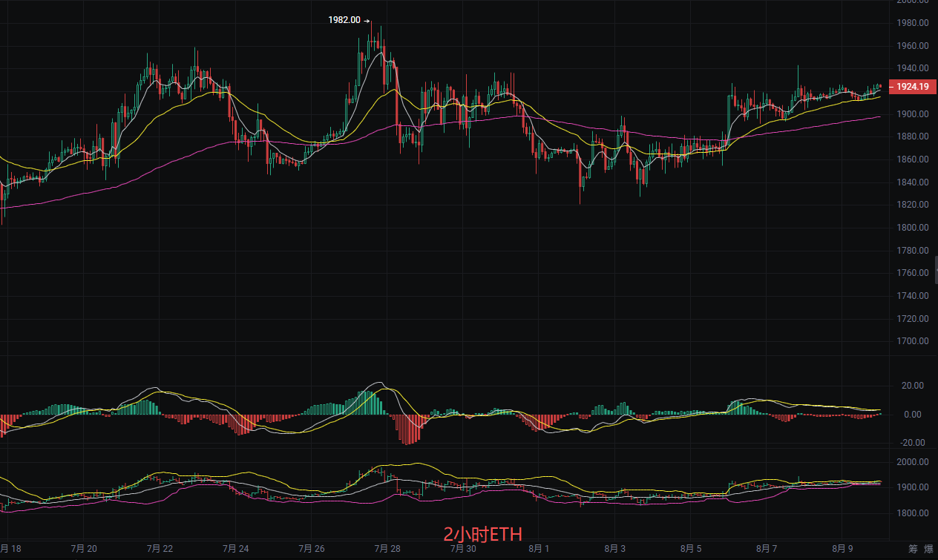The image size is (938, 560).
Task: Click the 8月 5 date label
Action: [x=690, y=549]
